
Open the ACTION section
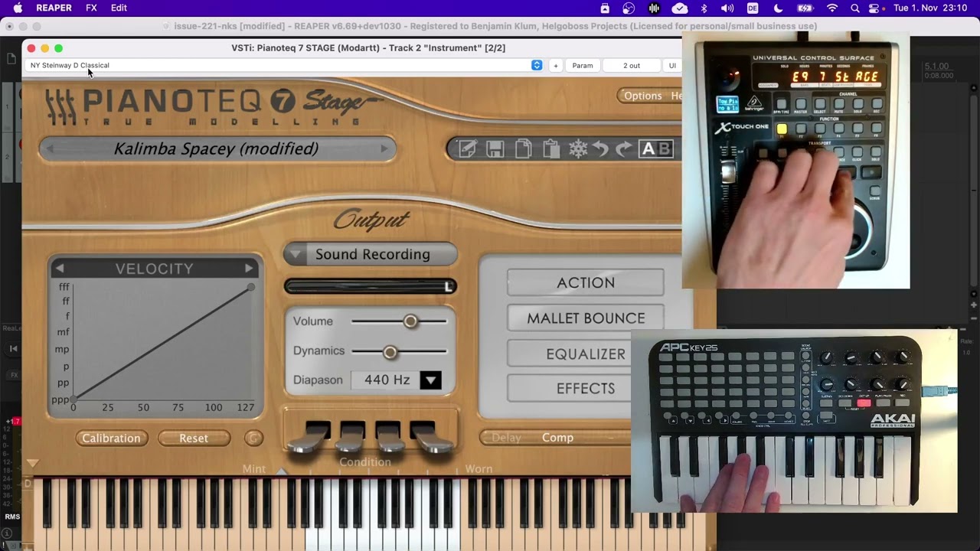click(x=586, y=282)
